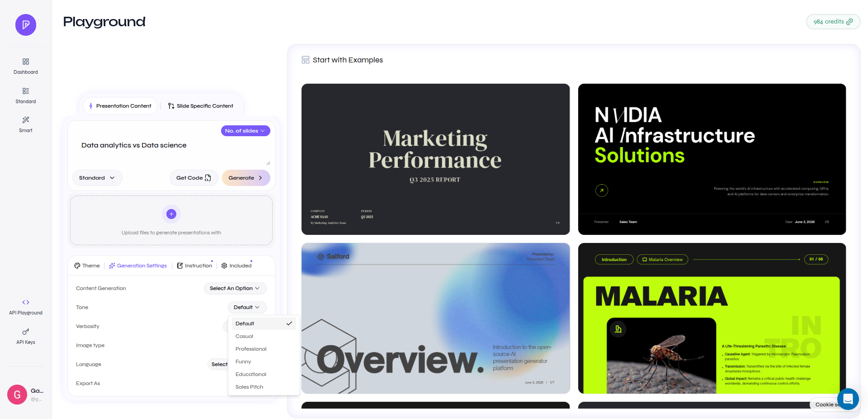Screen dimensions: 868x419
Task: Open the chat support bubble icon
Action: pyautogui.click(x=848, y=399)
